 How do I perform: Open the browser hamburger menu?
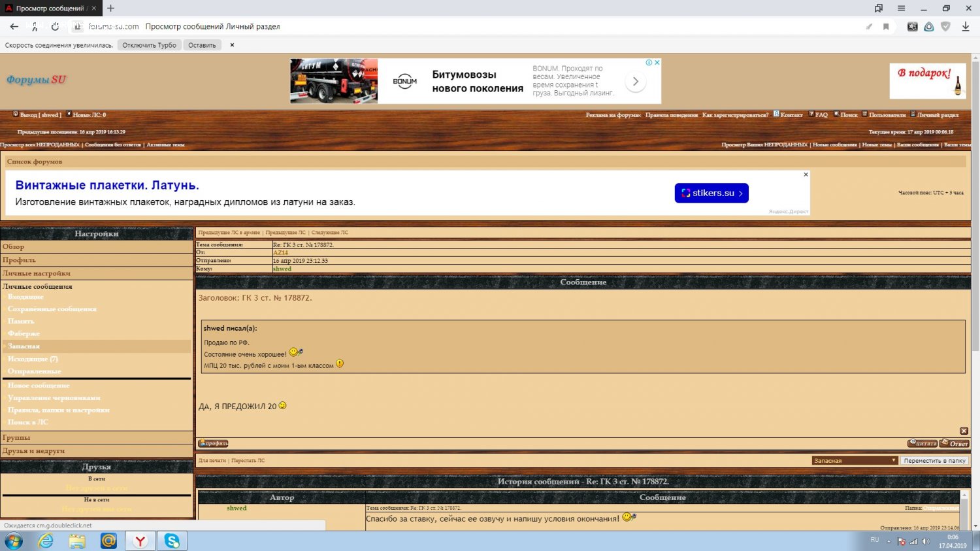[901, 8]
